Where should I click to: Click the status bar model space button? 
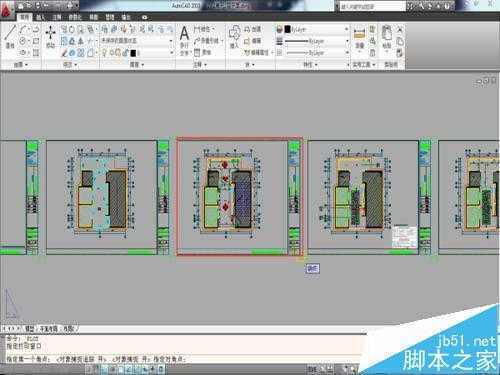(312, 369)
